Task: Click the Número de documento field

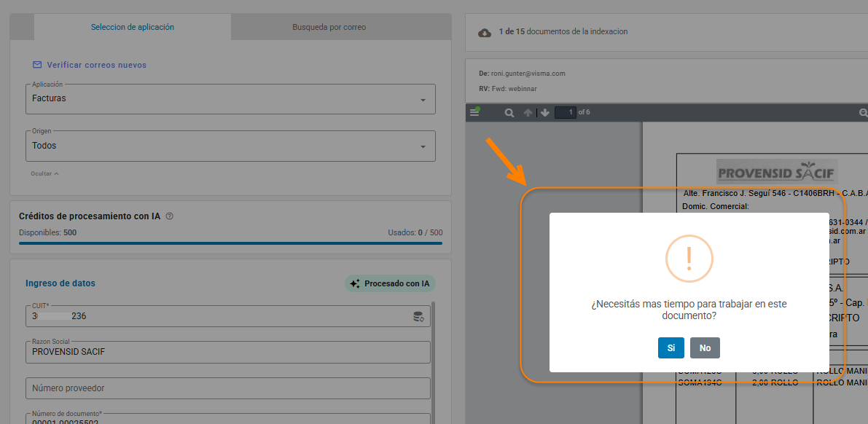Action: pos(227,419)
